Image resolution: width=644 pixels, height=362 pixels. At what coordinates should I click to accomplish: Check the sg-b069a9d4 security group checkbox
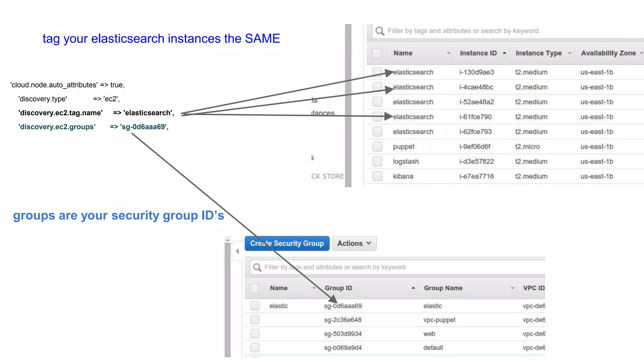pos(255,348)
